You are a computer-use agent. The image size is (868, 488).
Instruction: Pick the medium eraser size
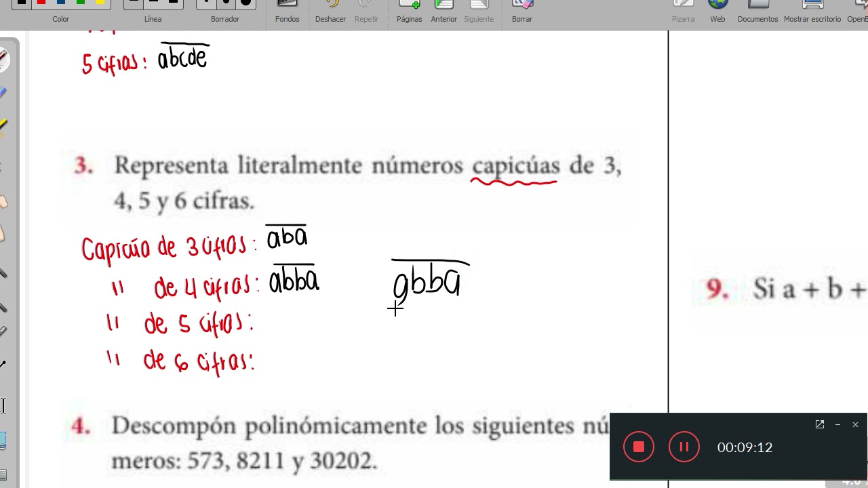pyautogui.click(x=226, y=3)
